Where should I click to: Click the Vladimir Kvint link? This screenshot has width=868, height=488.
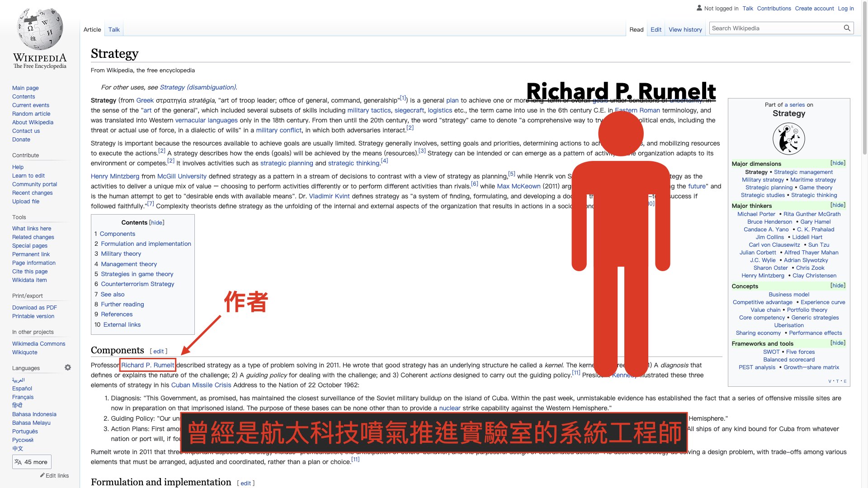[329, 196]
